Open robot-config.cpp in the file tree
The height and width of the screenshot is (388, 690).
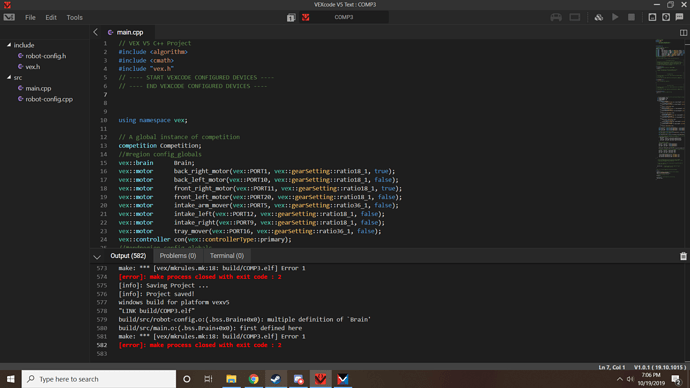pos(49,99)
